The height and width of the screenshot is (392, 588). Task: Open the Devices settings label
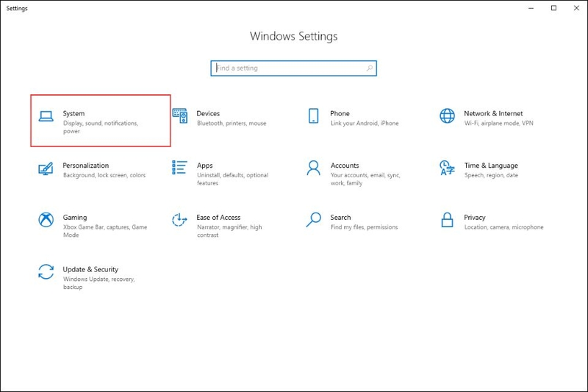(208, 113)
